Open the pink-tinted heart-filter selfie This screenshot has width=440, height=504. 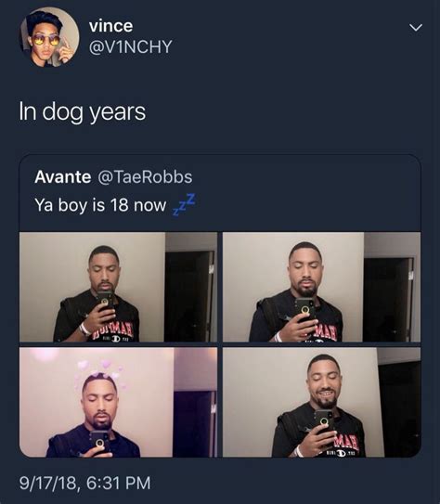[118, 402]
